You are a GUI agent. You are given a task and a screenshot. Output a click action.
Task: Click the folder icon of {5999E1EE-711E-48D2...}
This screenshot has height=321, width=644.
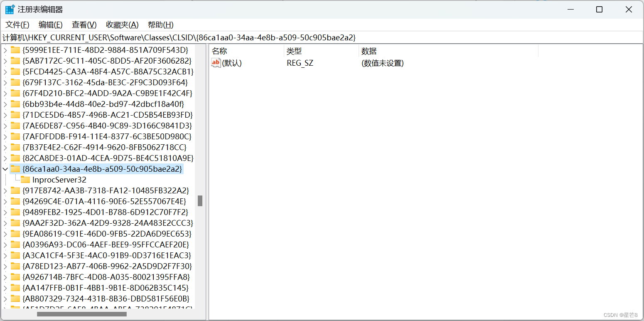15,50
